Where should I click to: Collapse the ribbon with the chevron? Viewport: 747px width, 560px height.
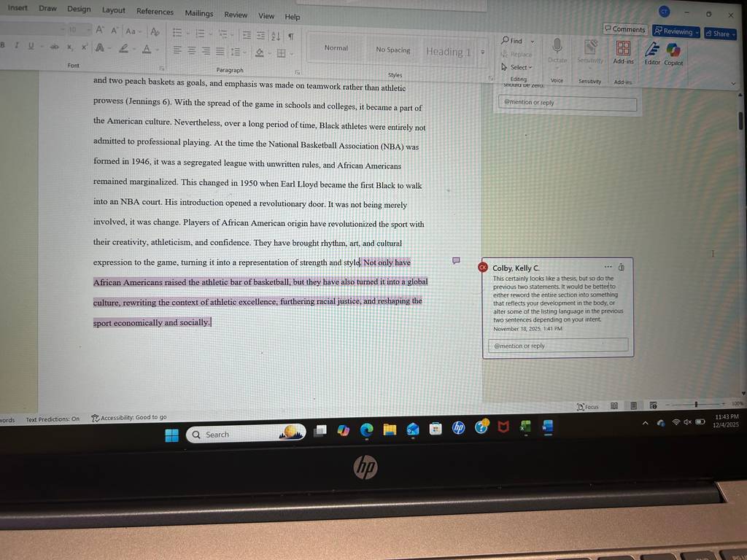click(732, 83)
